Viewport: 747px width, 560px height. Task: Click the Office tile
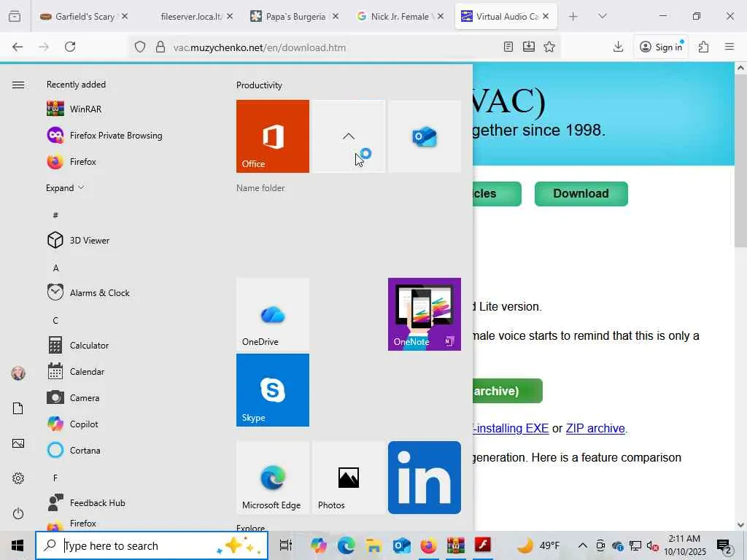tap(273, 136)
